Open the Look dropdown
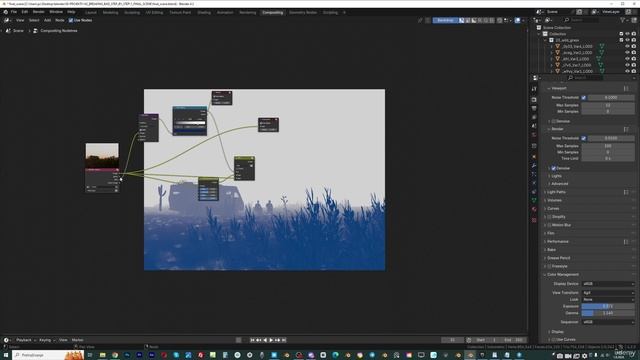Image resolution: width=640 pixels, height=360 pixels. (x=608, y=300)
